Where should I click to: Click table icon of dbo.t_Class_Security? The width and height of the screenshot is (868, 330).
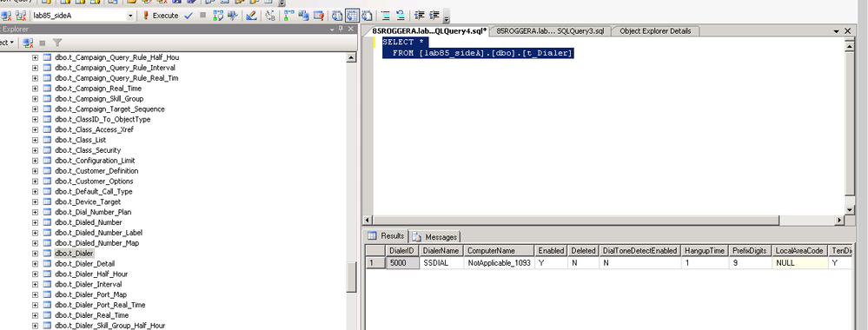point(47,150)
